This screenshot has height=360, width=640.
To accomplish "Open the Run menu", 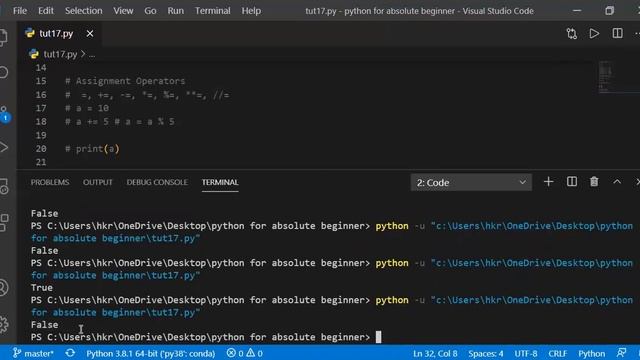I will [176, 11].
